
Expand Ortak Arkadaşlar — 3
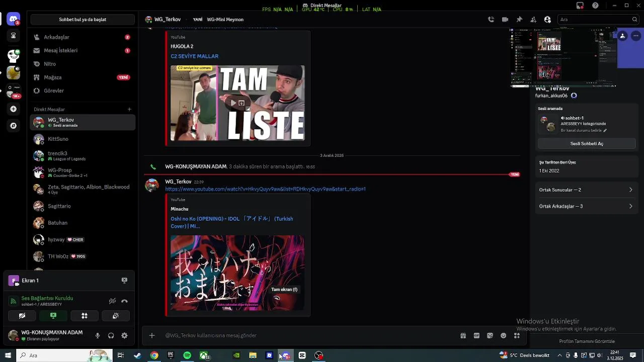[x=586, y=206]
